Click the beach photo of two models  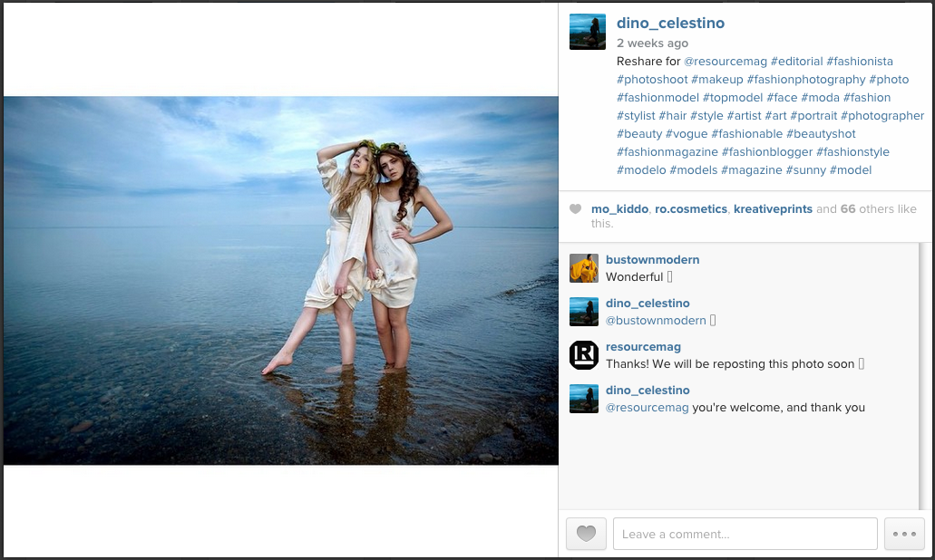pos(280,281)
